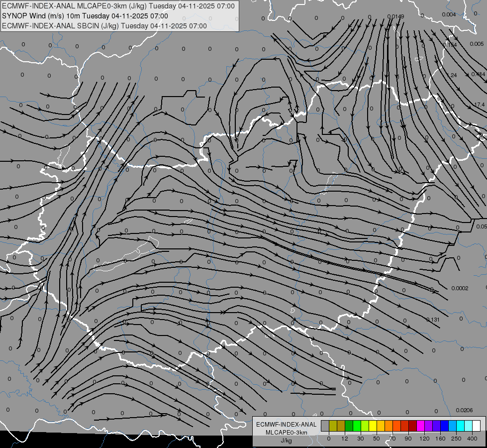This screenshot has width=487, height=448.
Task: Click the legend tick value 160
Action: coord(440,439)
